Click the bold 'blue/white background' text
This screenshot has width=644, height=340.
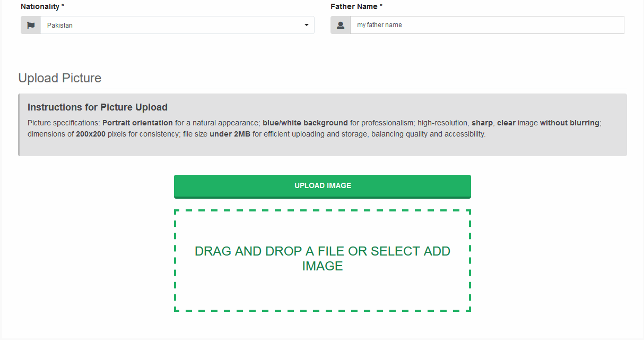click(x=305, y=123)
